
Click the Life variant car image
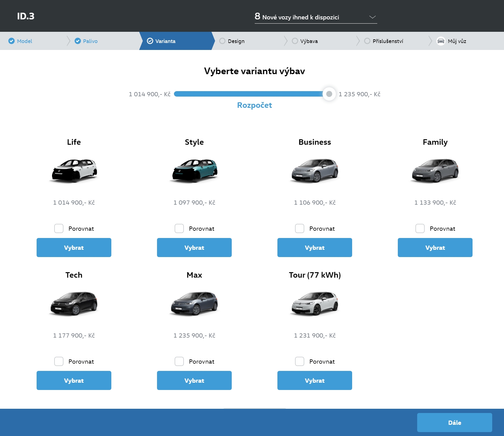[x=74, y=171]
